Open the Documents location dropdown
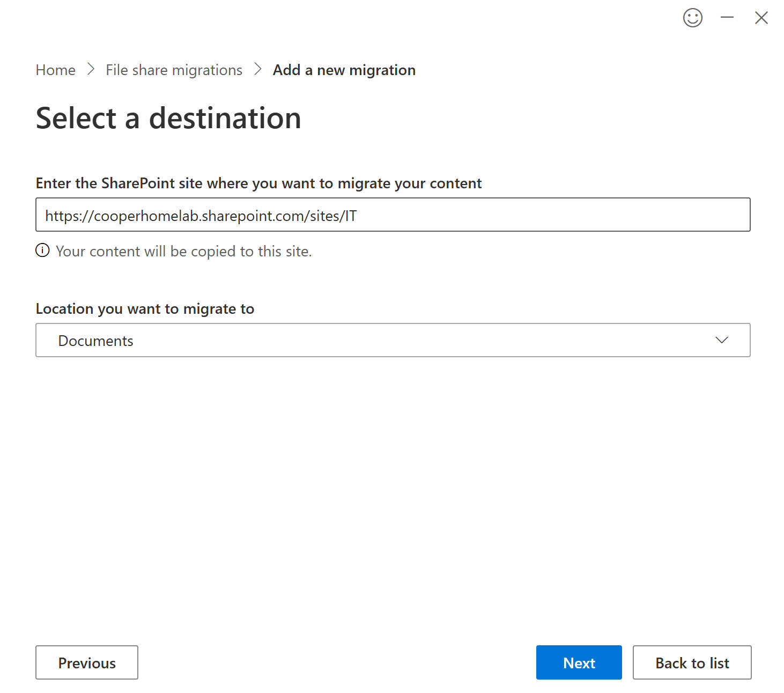Image resolution: width=784 pixels, height=693 pixels. pos(375,340)
